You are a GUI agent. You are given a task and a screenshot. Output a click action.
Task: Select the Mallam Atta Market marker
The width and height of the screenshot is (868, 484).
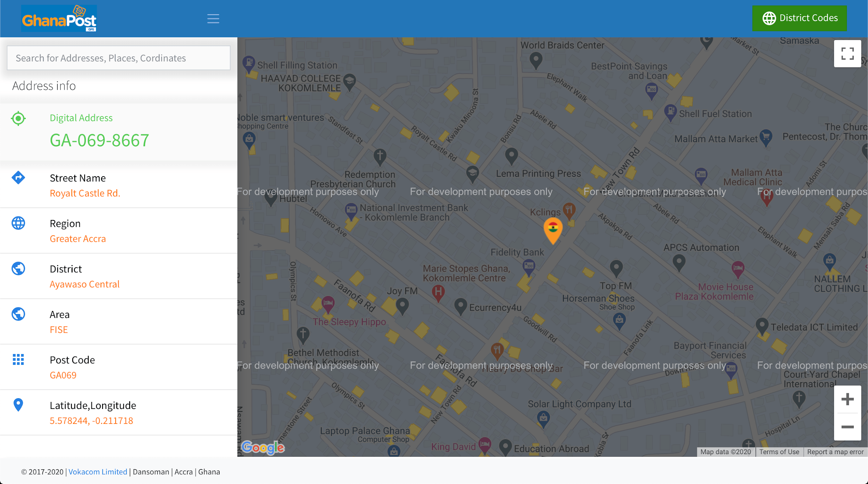766,138
